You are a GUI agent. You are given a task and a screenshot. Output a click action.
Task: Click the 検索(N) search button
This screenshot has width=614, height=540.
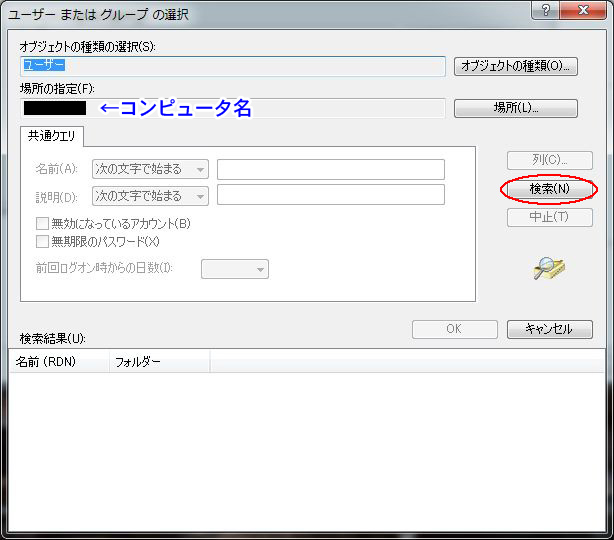point(549,189)
